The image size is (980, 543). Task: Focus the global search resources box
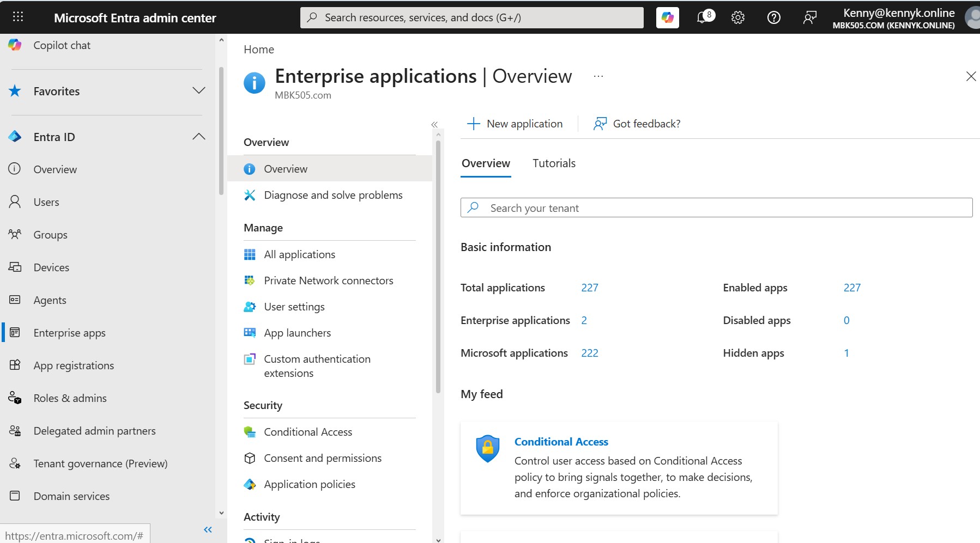click(471, 17)
